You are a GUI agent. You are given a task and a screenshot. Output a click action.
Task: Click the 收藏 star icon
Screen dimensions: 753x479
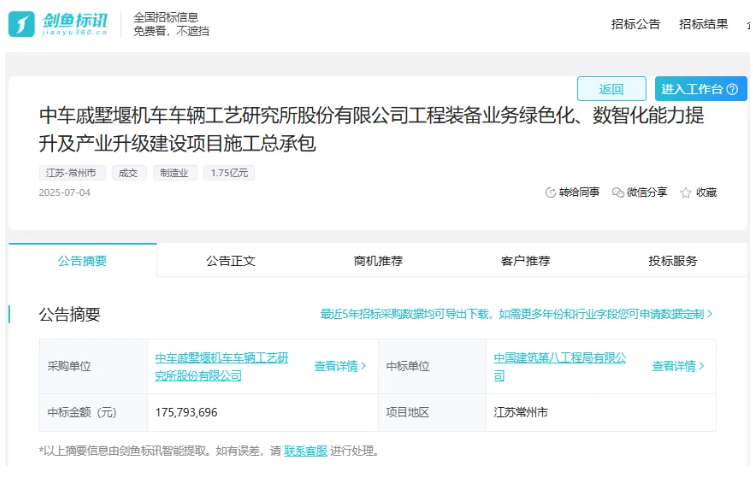[x=686, y=192]
